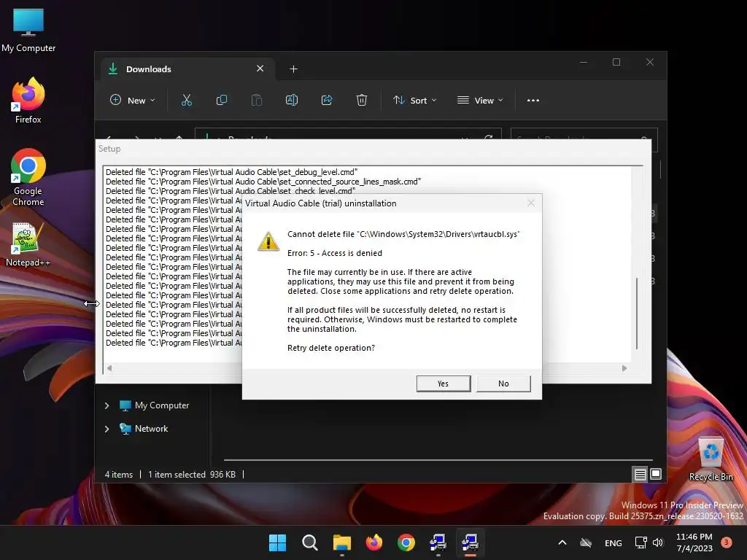Open the clock and date 11:46 PM
747x560 pixels.
[x=694, y=542]
